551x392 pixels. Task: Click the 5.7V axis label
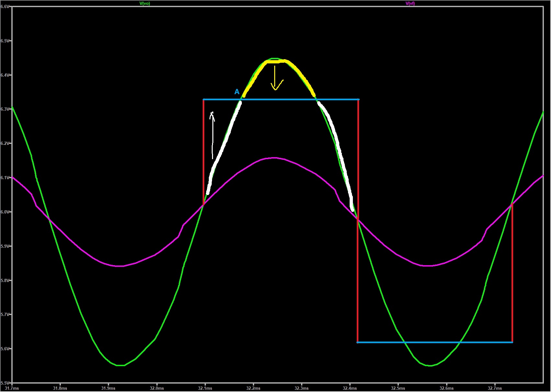[x=5, y=314]
